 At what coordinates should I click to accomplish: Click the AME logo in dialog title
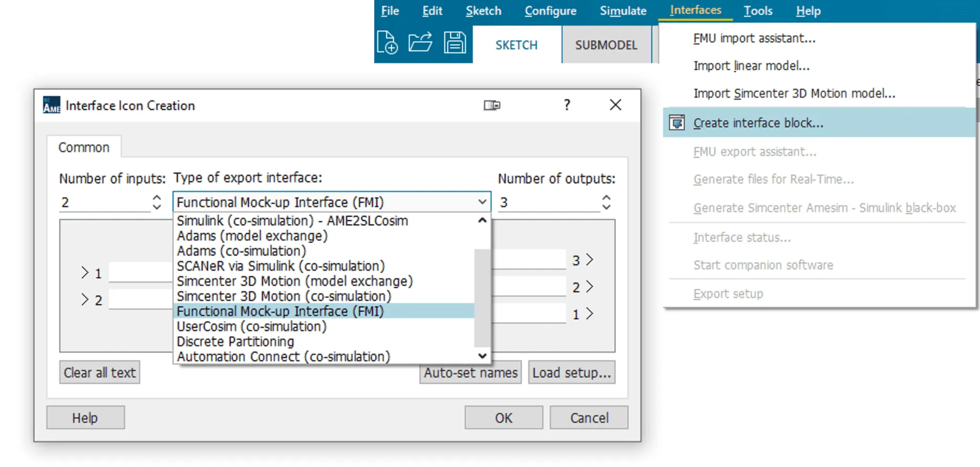click(52, 105)
